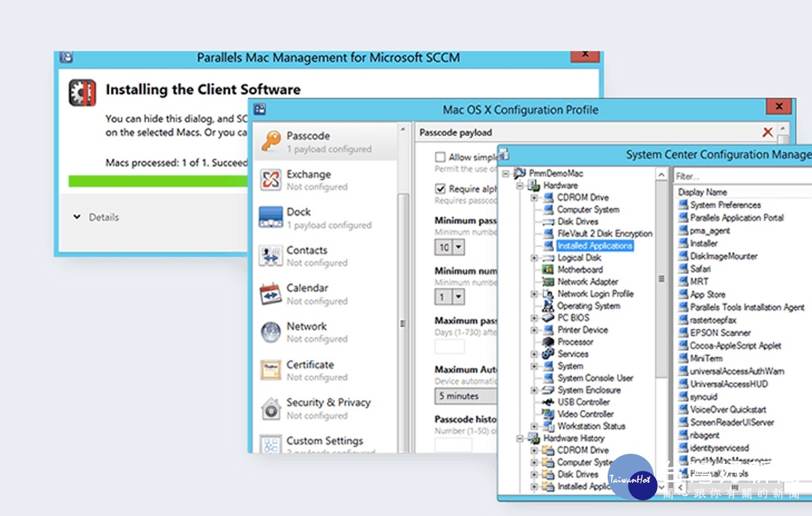Select Installed Applications in tree
The width and height of the screenshot is (812, 516).
coord(595,245)
